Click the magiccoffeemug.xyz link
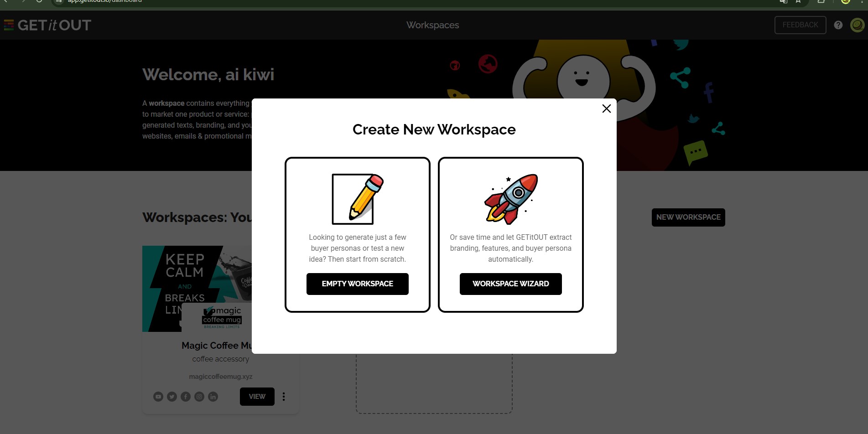The height and width of the screenshot is (434, 868). click(221, 377)
